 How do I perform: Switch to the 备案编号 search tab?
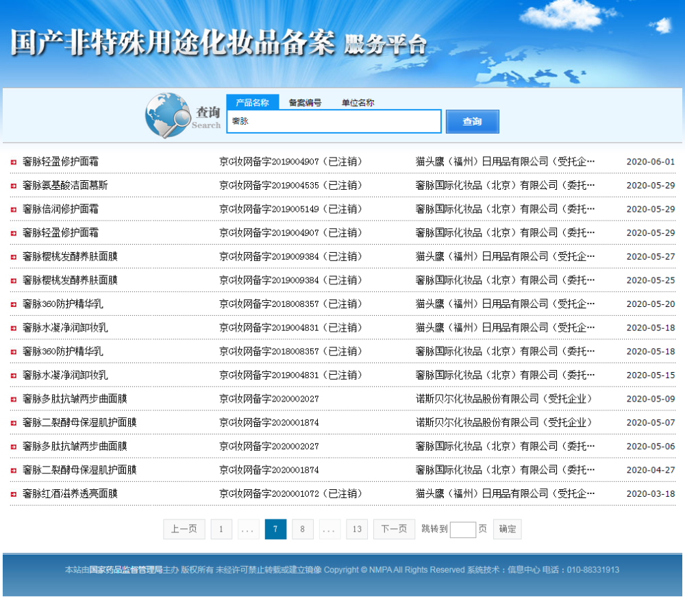coord(305,103)
